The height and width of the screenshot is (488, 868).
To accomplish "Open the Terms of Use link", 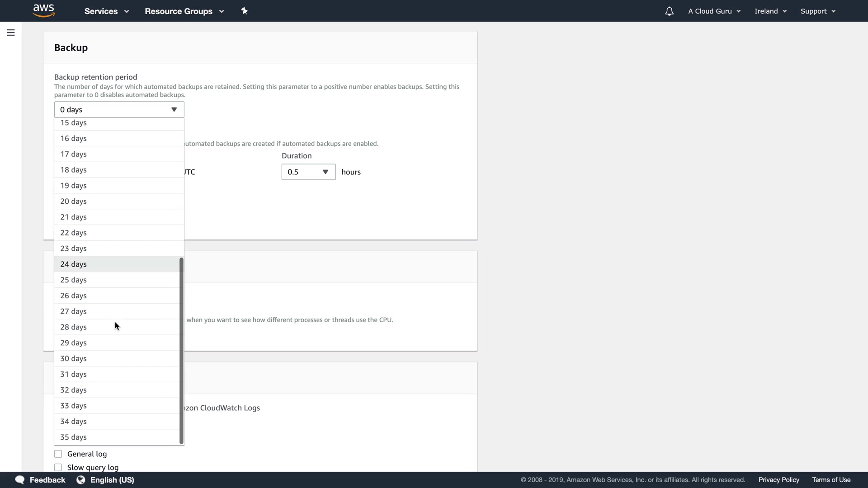I will click(x=831, y=480).
